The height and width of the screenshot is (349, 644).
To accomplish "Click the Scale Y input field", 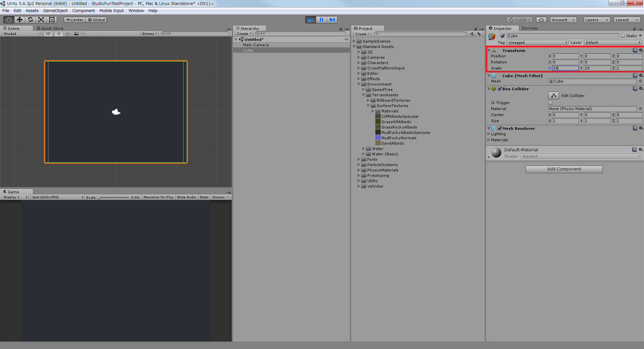I will 597,68.
